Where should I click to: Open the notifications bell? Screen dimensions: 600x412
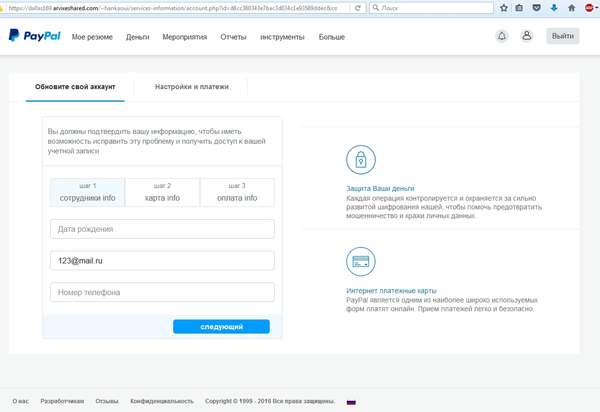(502, 37)
